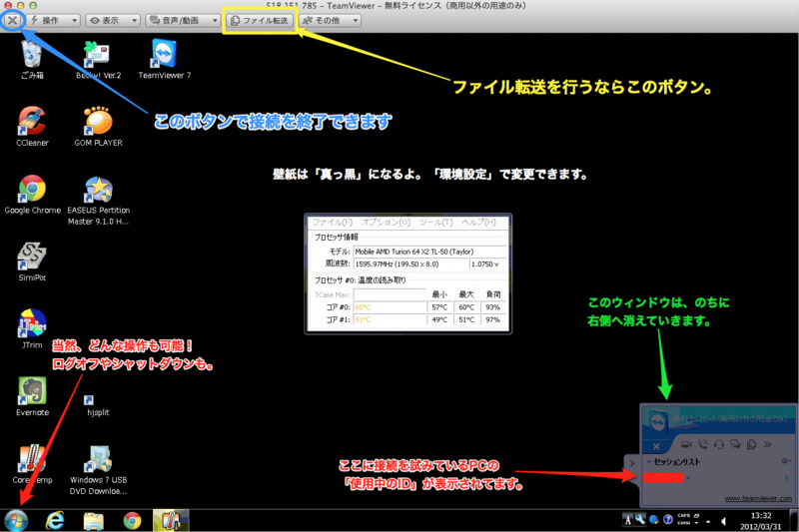Click the コア #0 最小 value 57°C
The height and width of the screenshot is (532, 799).
(439, 307)
